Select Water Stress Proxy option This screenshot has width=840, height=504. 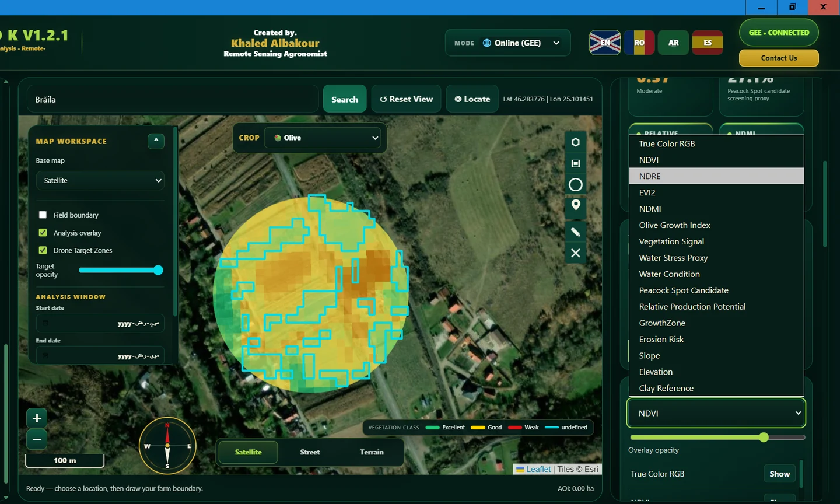pyautogui.click(x=716, y=257)
